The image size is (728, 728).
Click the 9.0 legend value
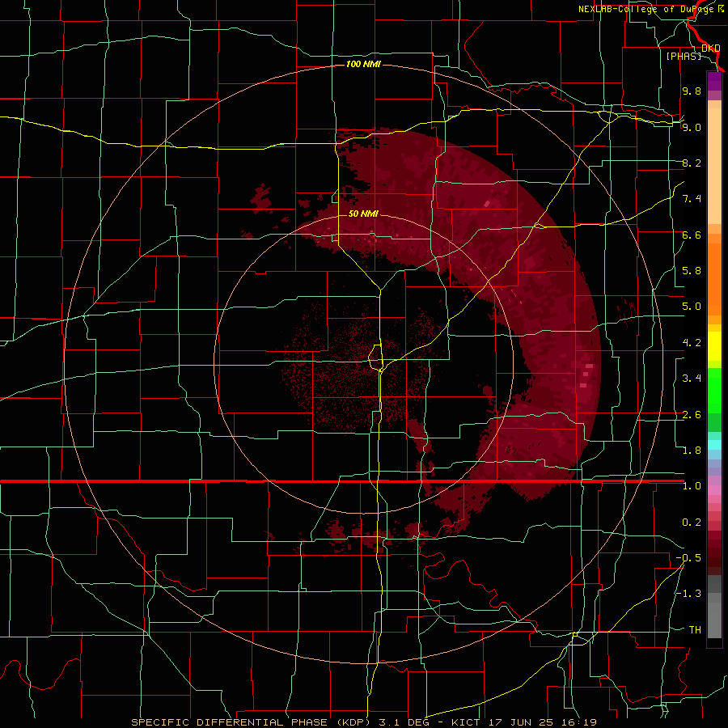click(692, 127)
